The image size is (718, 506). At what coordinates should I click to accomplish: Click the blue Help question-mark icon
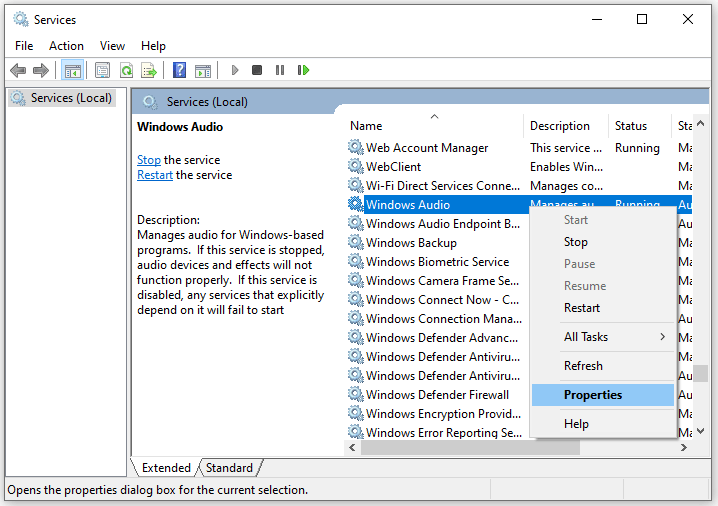(x=180, y=70)
